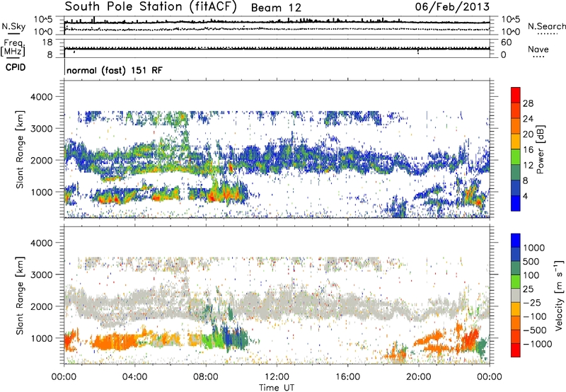The height and width of the screenshot is (392, 566).
Task: Select the "24" power color bar label
Action: [528, 119]
